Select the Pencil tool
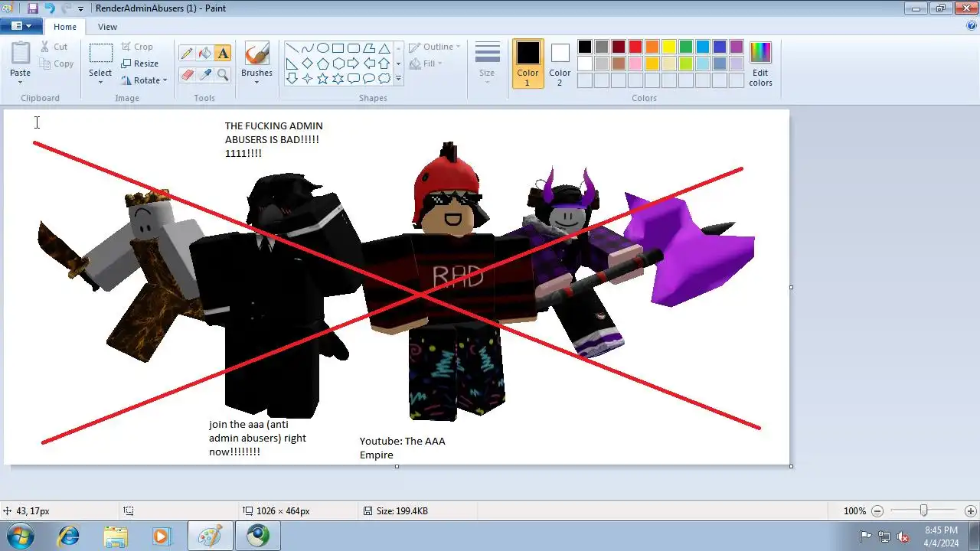The width and height of the screenshot is (980, 551). [x=186, y=53]
